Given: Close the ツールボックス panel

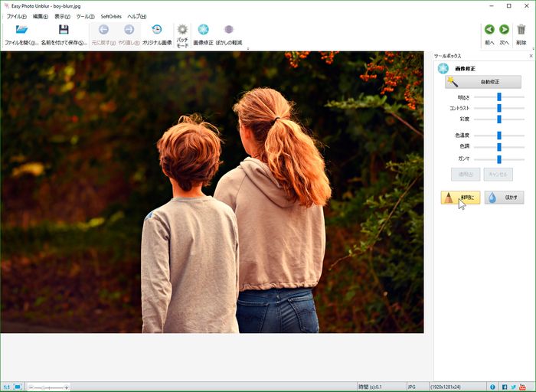Looking at the screenshot, I should [x=531, y=56].
